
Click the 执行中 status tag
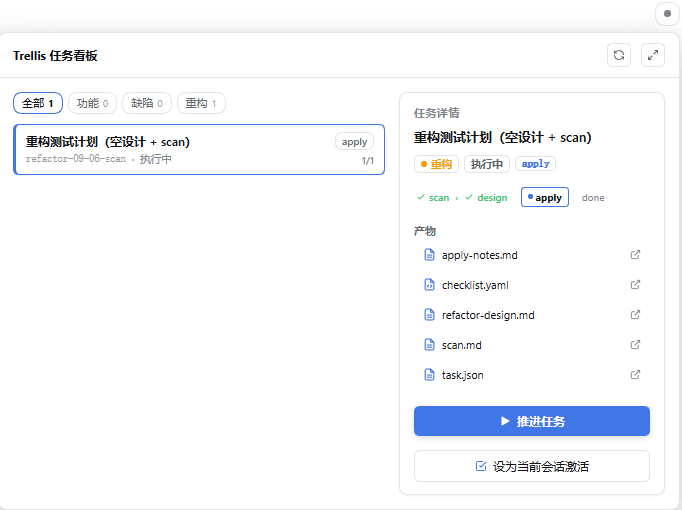(x=487, y=164)
